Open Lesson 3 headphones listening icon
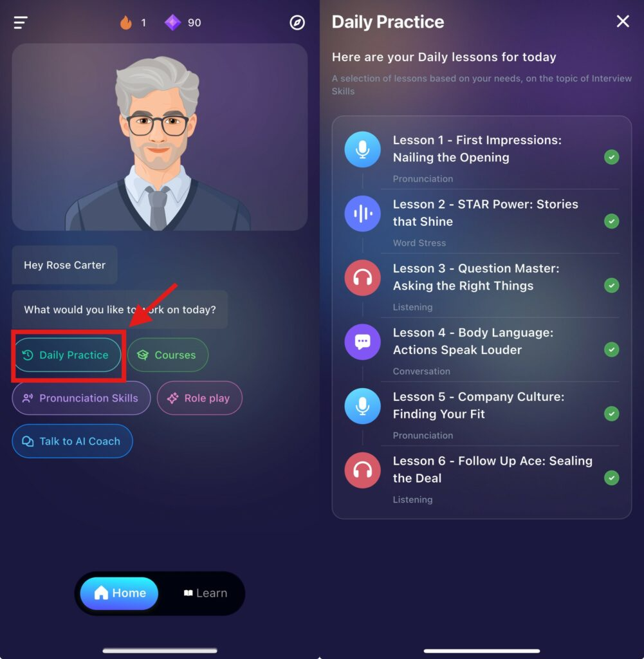644x659 pixels. pos(363,278)
